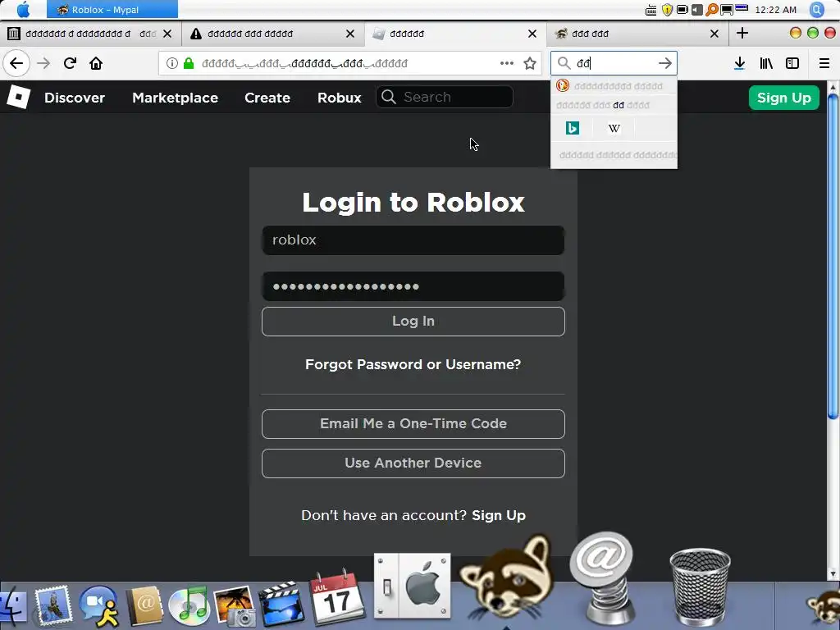Viewport: 840px width, 630px height.
Task: Open the hamburger application menu
Action: [x=824, y=63]
